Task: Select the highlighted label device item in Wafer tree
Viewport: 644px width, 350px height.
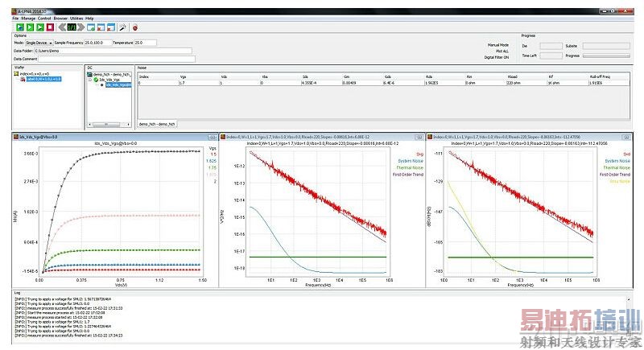Action: 43,79
